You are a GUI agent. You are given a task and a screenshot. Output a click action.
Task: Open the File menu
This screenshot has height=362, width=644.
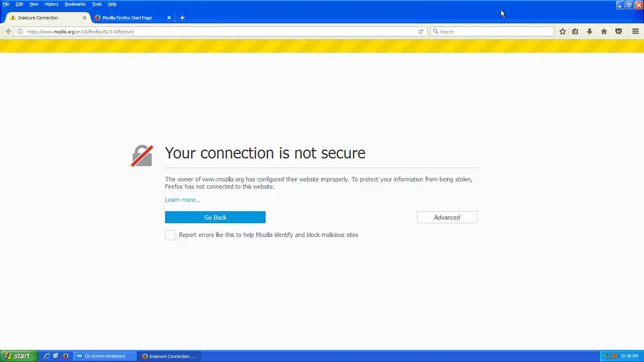6,4
